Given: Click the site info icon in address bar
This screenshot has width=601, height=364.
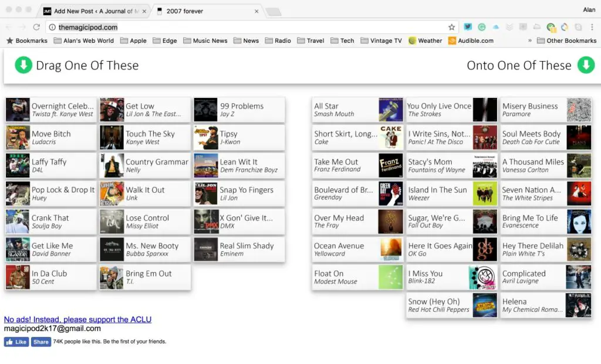Looking at the screenshot, I should pos(52,27).
